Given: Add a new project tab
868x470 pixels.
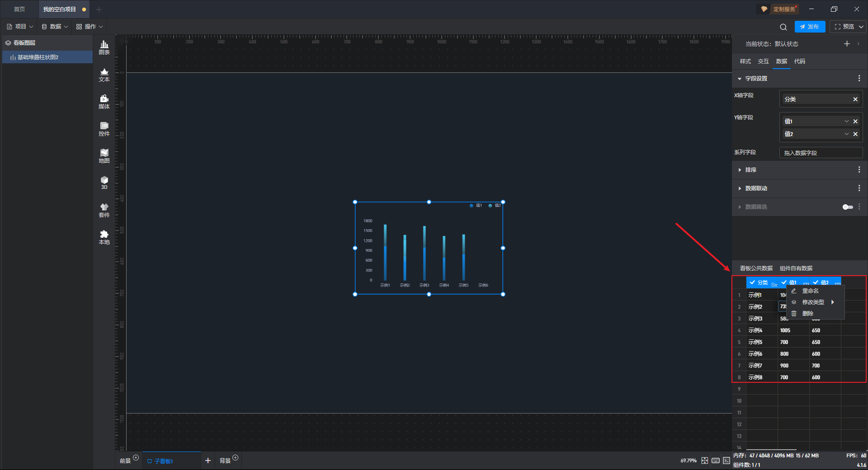Looking at the screenshot, I should pos(99,9).
